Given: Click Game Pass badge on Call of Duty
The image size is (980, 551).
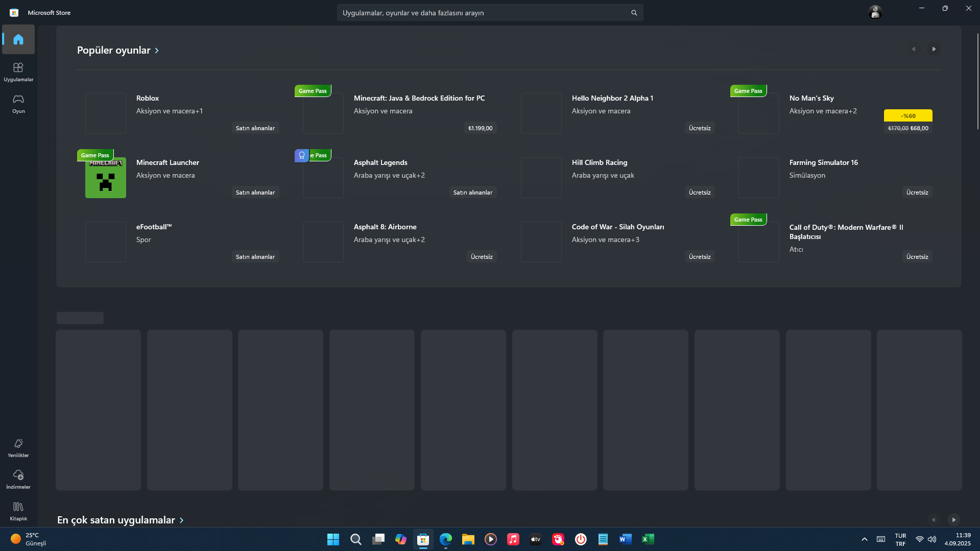Looking at the screenshot, I should 748,220.
